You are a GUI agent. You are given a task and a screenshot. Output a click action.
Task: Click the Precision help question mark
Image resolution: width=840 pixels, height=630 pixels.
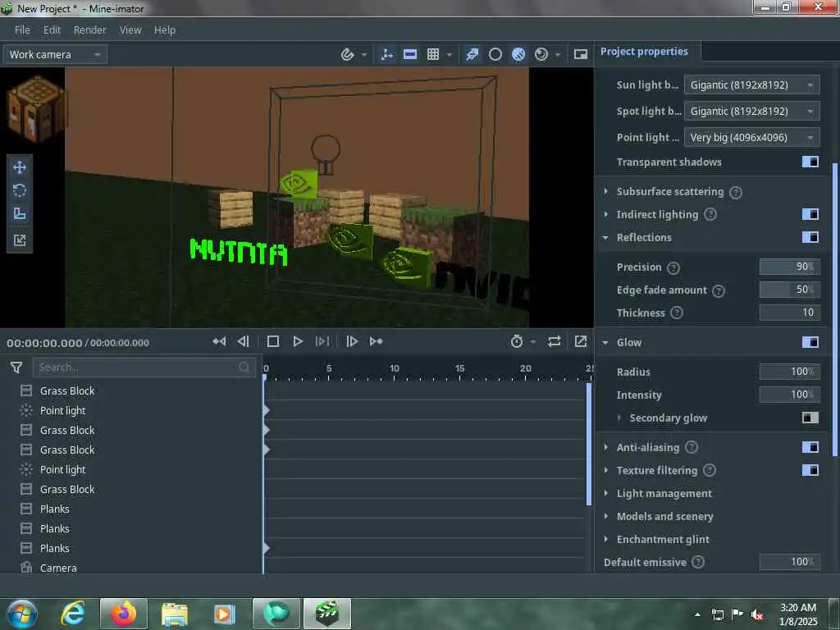(673, 268)
